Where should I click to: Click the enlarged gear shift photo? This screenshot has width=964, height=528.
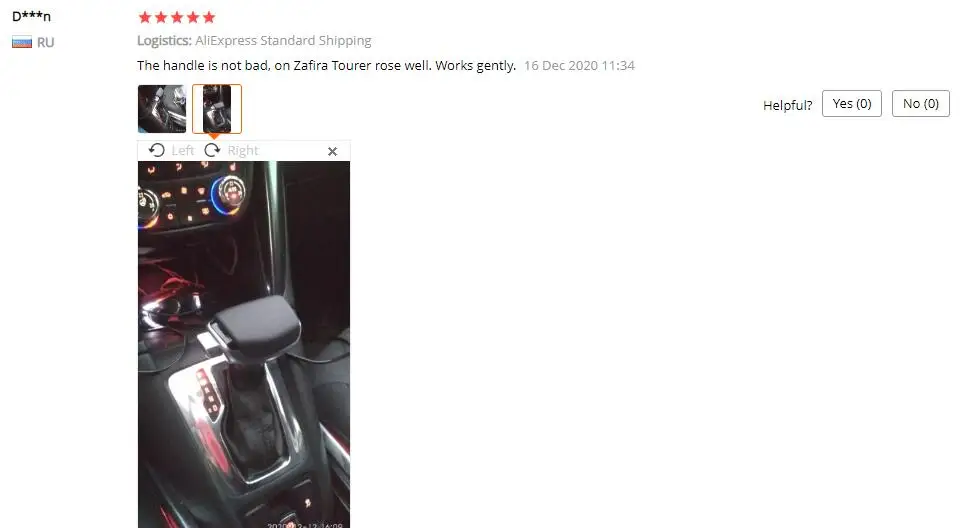point(244,344)
